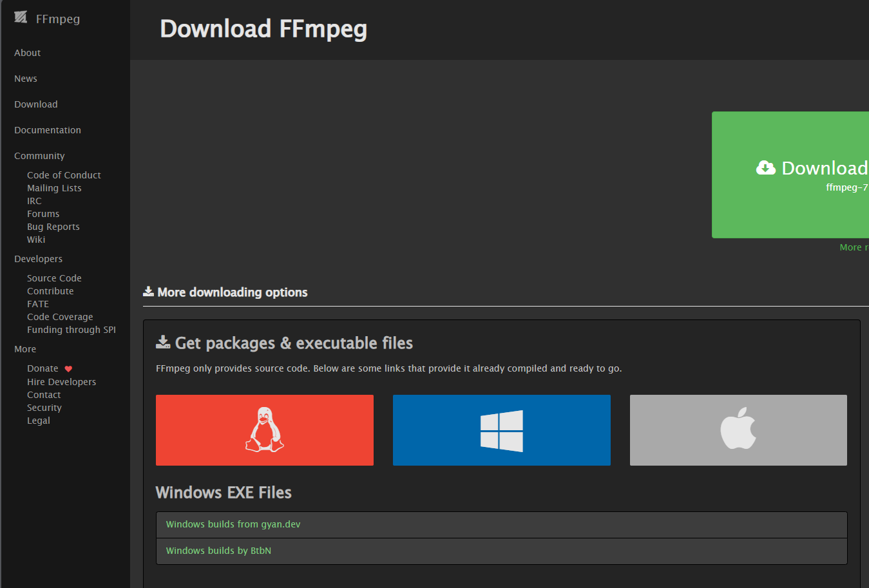869x588 pixels.
Task: Open the News section
Action: click(x=25, y=78)
